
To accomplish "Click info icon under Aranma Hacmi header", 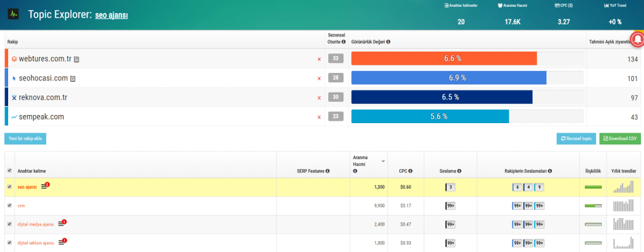I will pos(355,171).
